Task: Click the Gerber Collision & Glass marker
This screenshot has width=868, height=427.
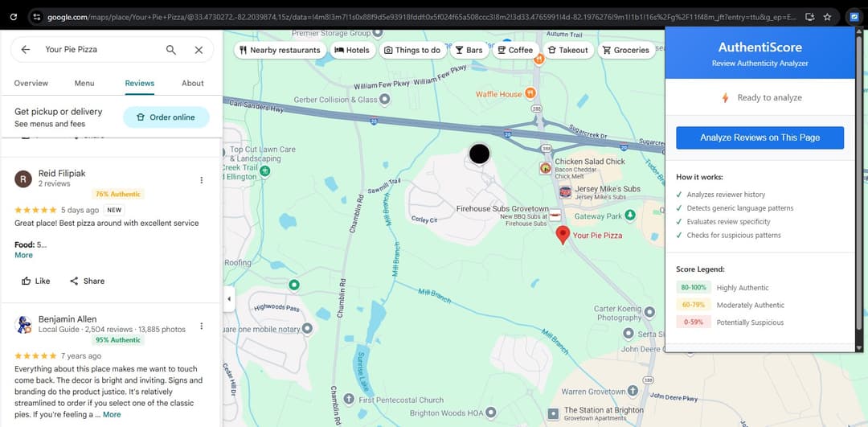Action: tap(385, 100)
